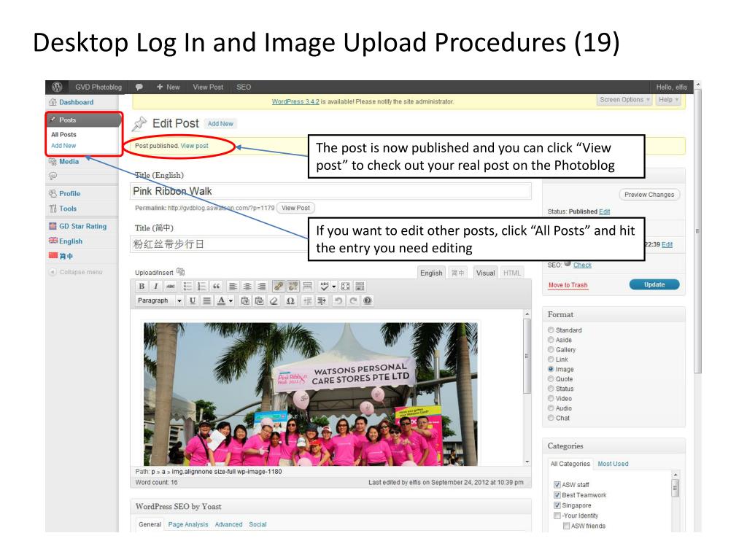Underline the selected text

(193, 300)
